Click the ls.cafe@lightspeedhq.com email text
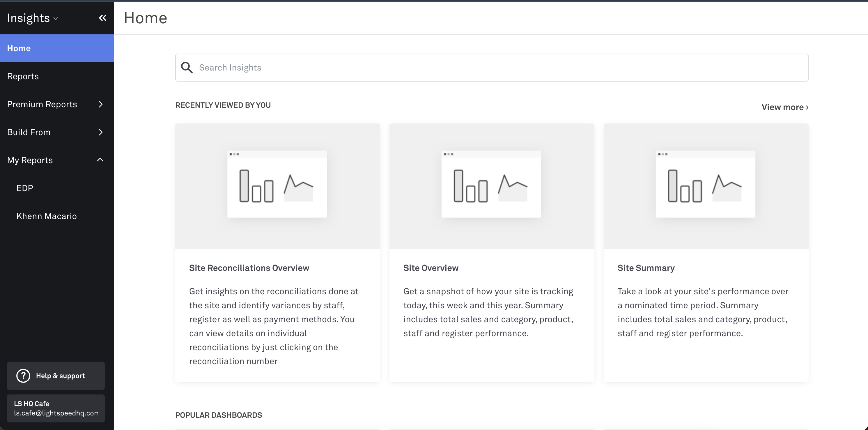The height and width of the screenshot is (430, 868). tap(56, 413)
